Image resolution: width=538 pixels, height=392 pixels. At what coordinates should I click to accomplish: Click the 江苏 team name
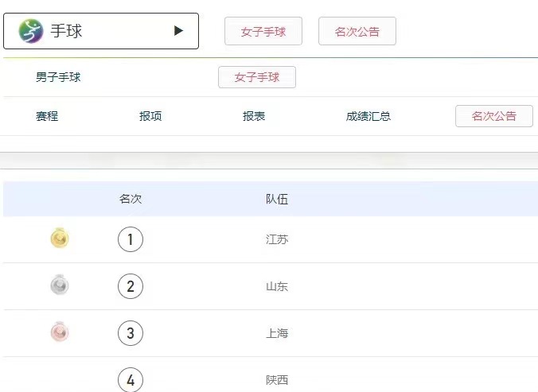(x=277, y=239)
